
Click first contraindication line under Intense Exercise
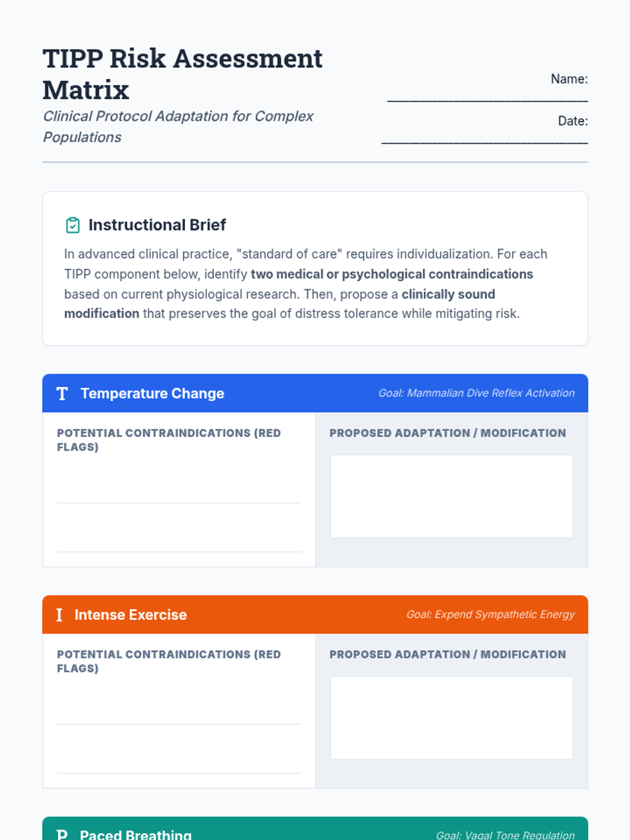179,712
